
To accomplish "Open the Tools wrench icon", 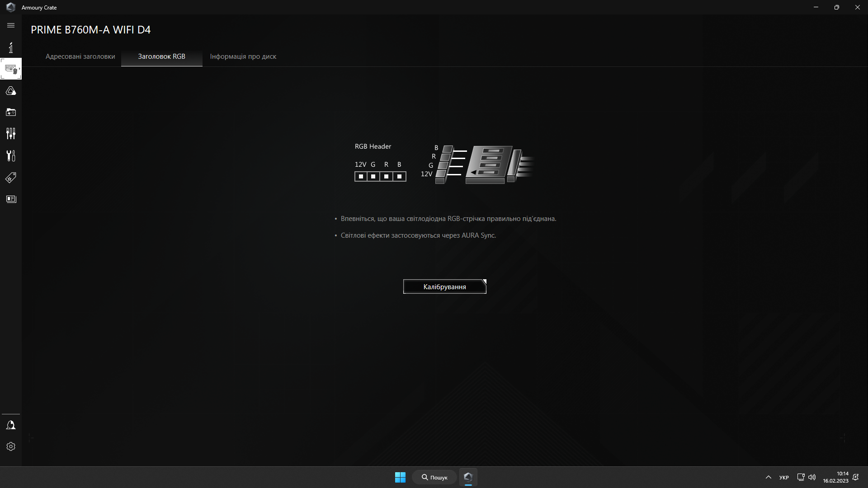I will [11, 155].
